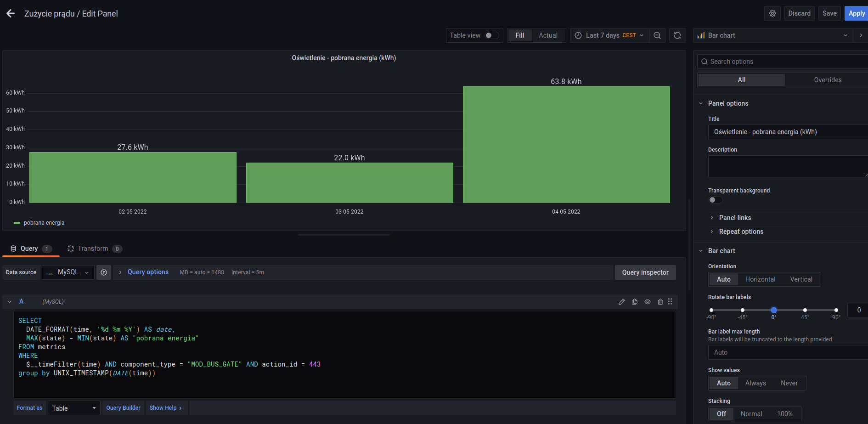Set Stacking to Off
868x424 pixels.
(x=721, y=414)
